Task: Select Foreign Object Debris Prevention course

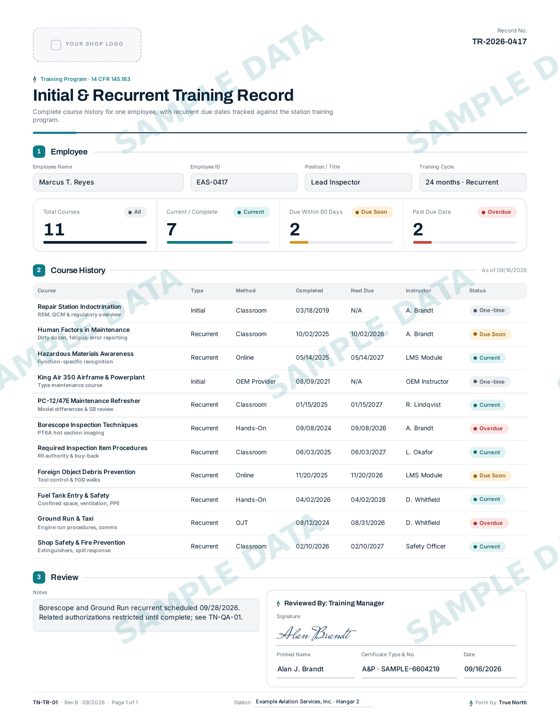Action: 280,475
